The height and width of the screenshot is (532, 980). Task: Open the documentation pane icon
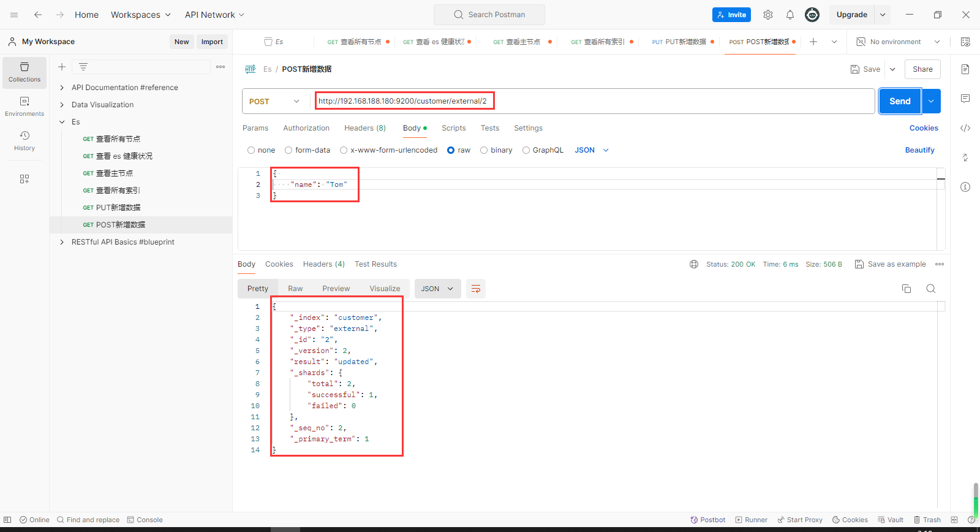tap(965, 69)
